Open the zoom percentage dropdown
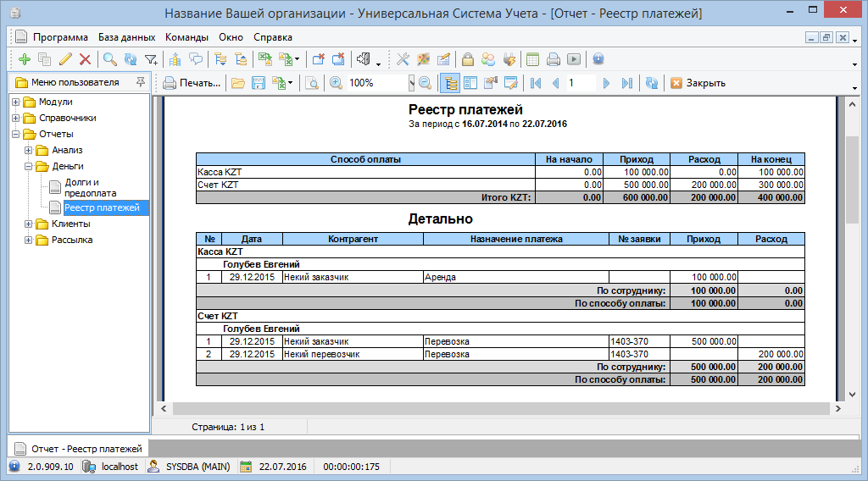The image size is (868, 481). (411, 83)
